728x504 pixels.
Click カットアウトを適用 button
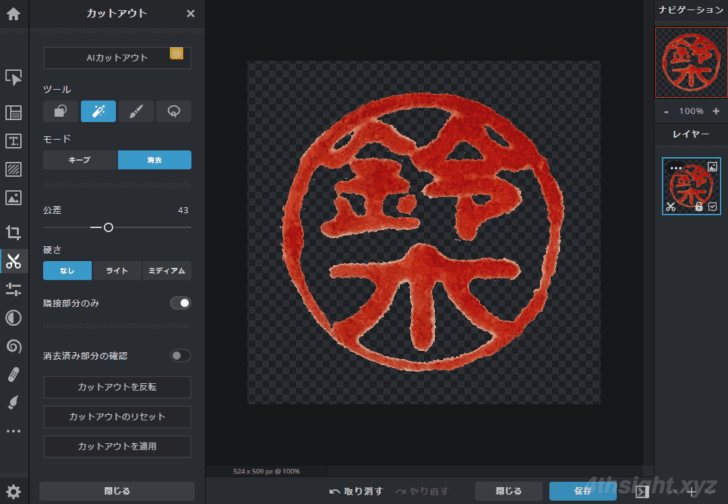[117, 446]
